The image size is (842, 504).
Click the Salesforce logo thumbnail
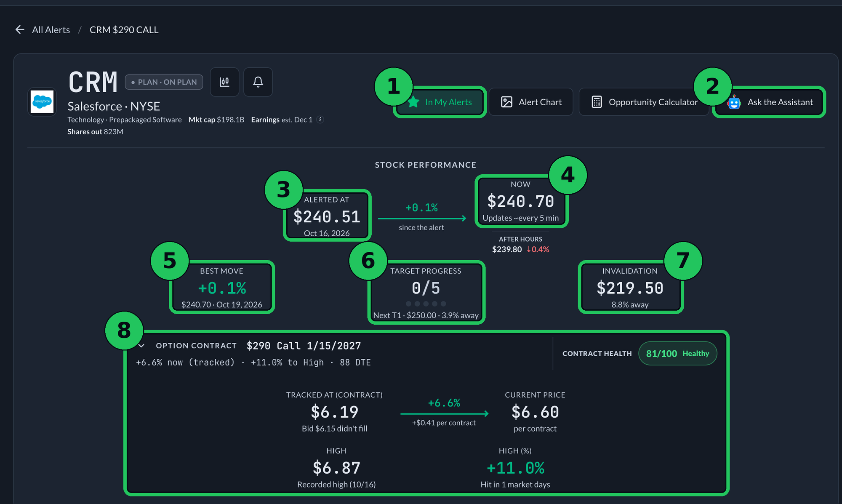[42, 101]
